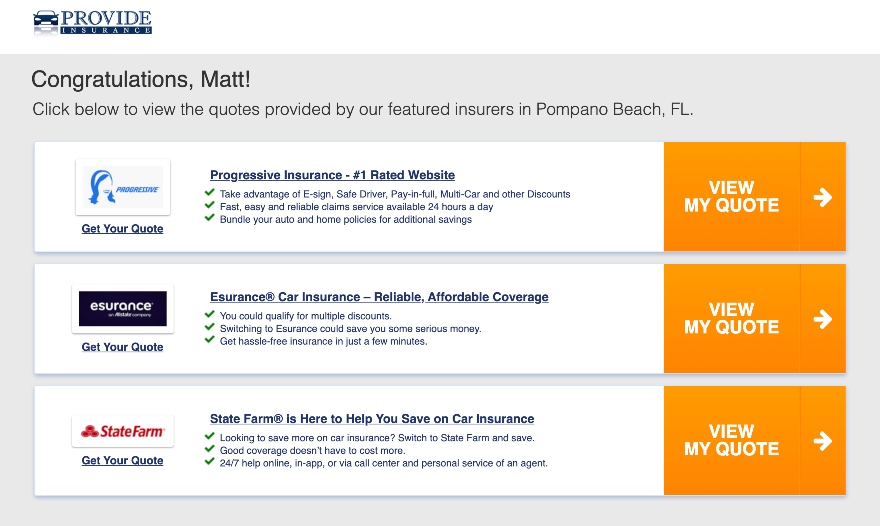Click the arrow icon on State Farm quote button

coord(823,441)
